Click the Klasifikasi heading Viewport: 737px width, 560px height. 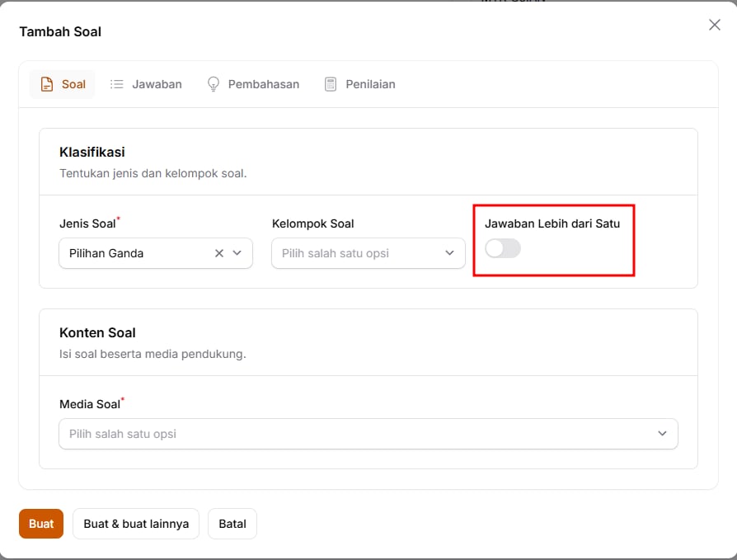pyautogui.click(x=92, y=153)
